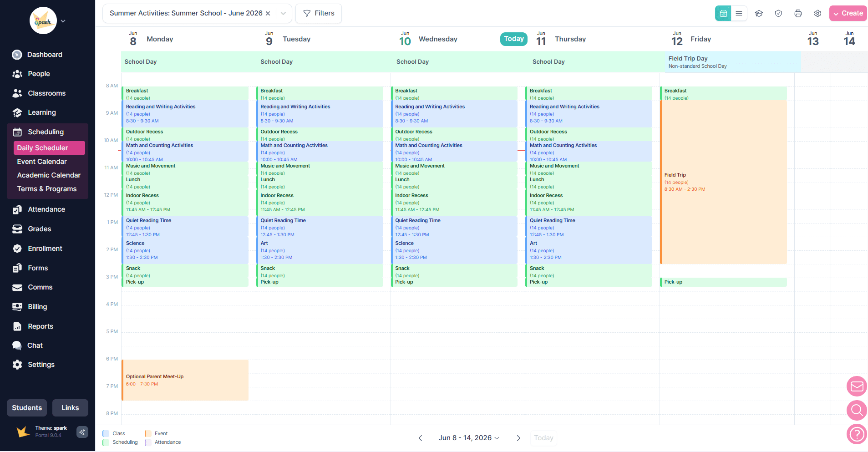Go to the previous week

coord(420,438)
